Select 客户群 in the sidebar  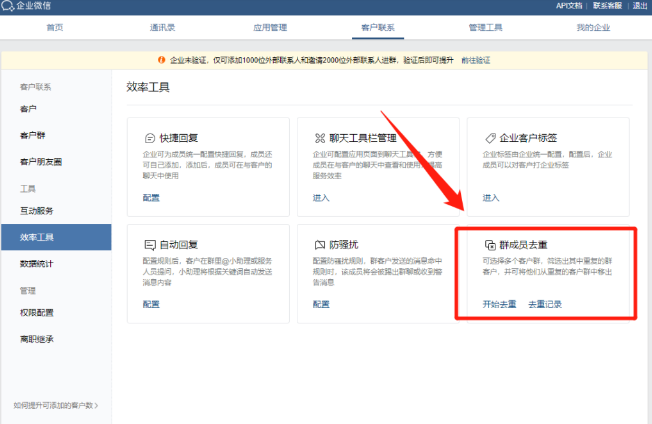click(x=34, y=135)
